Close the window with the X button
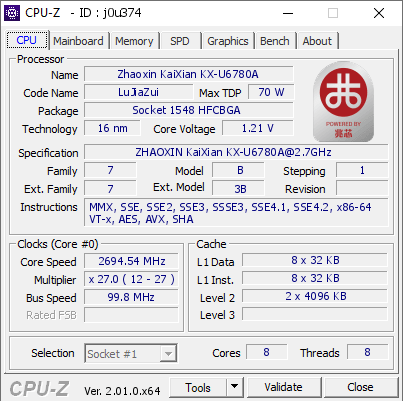This screenshot has height=401, width=403. [379, 13]
